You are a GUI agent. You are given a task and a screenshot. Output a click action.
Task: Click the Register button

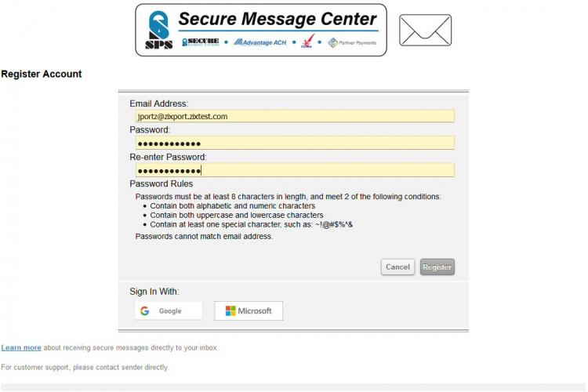437,267
